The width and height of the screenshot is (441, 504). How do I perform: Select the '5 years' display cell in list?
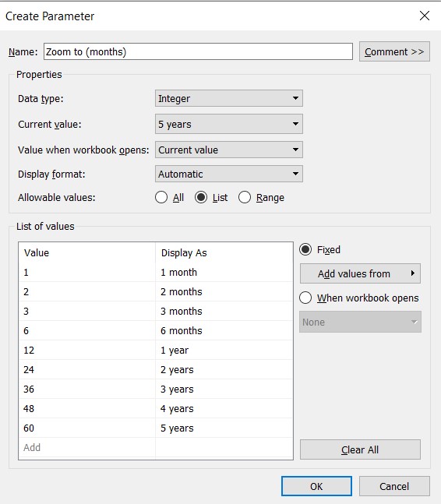(224, 428)
